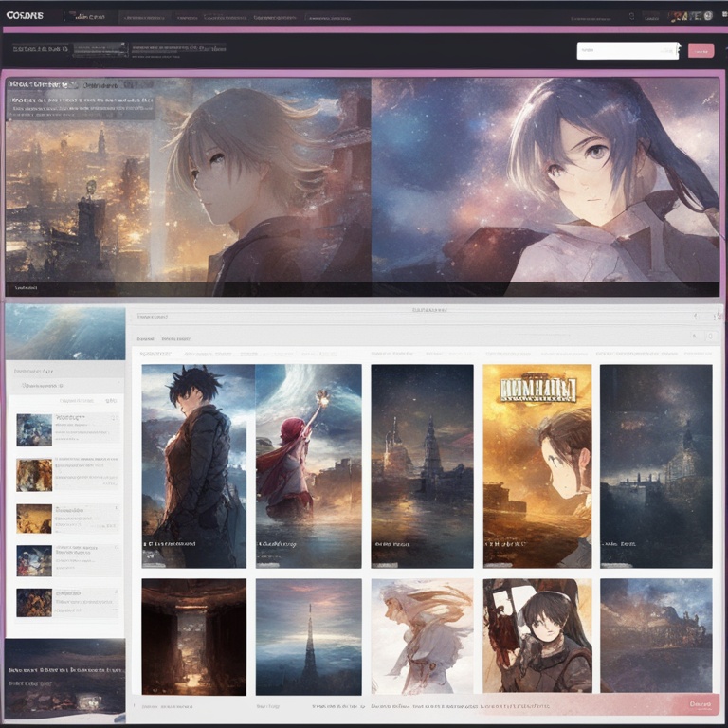Open the burning landscape under clouds card

(x=656, y=636)
